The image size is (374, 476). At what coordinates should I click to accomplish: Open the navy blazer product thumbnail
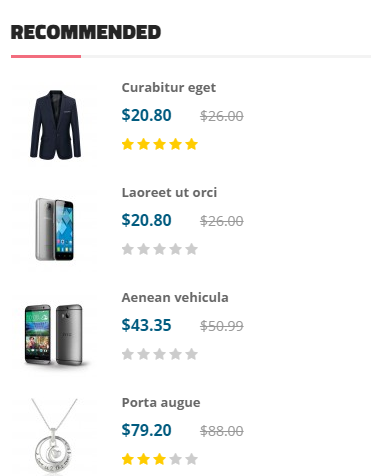point(55,125)
